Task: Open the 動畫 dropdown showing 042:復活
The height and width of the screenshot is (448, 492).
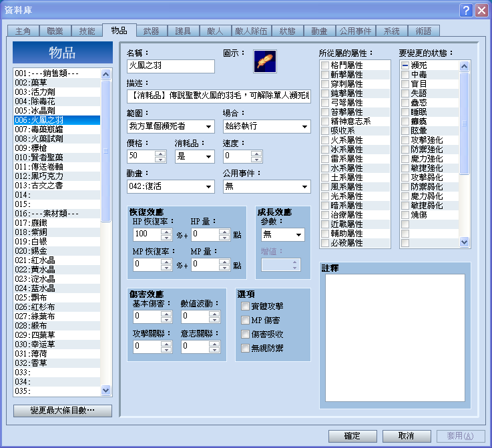Action: [x=171, y=186]
